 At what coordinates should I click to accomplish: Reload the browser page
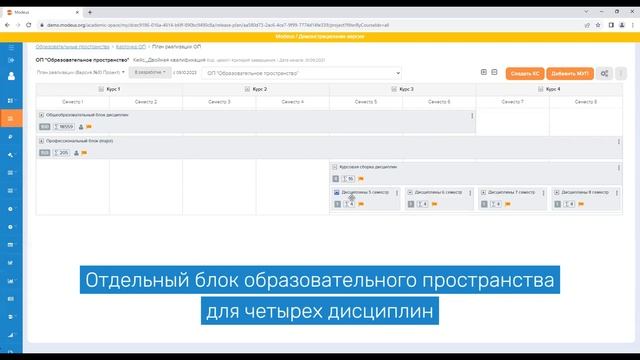[29, 25]
